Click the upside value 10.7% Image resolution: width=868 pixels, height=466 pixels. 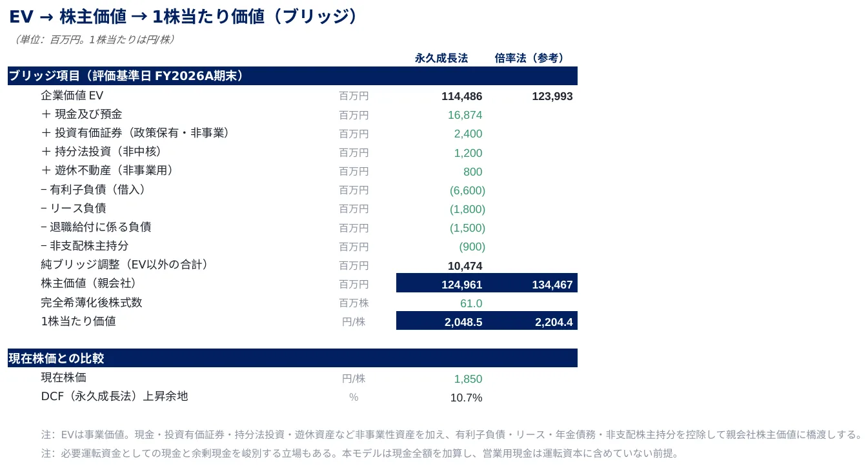click(466, 398)
